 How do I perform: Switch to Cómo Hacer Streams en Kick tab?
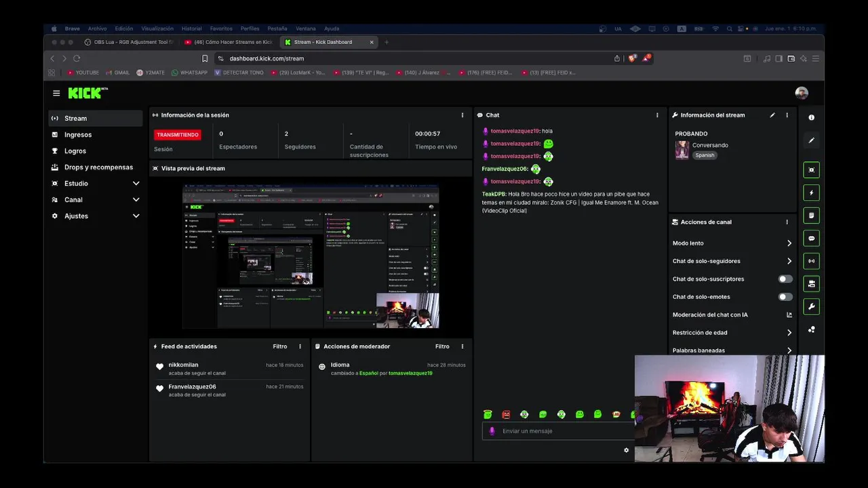[x=228, y=42]
